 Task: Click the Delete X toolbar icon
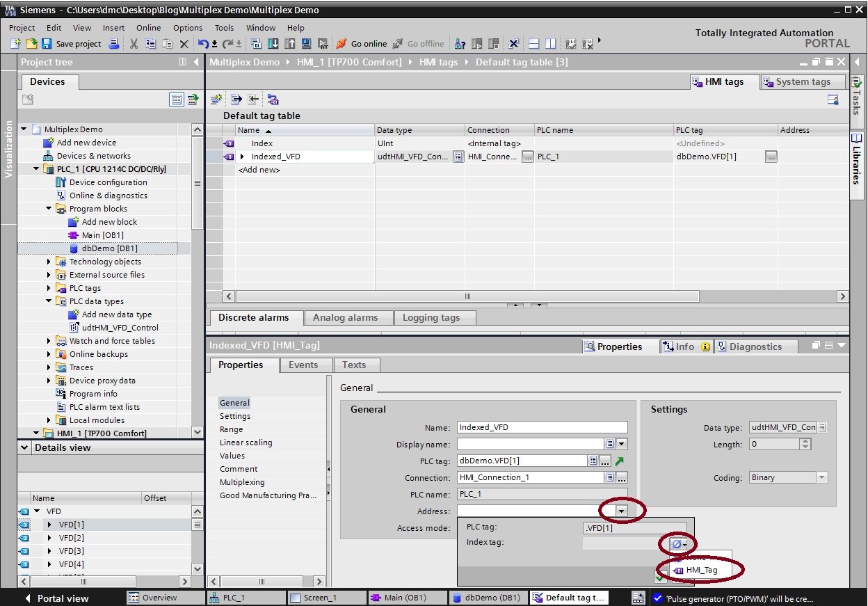[184, 44]
